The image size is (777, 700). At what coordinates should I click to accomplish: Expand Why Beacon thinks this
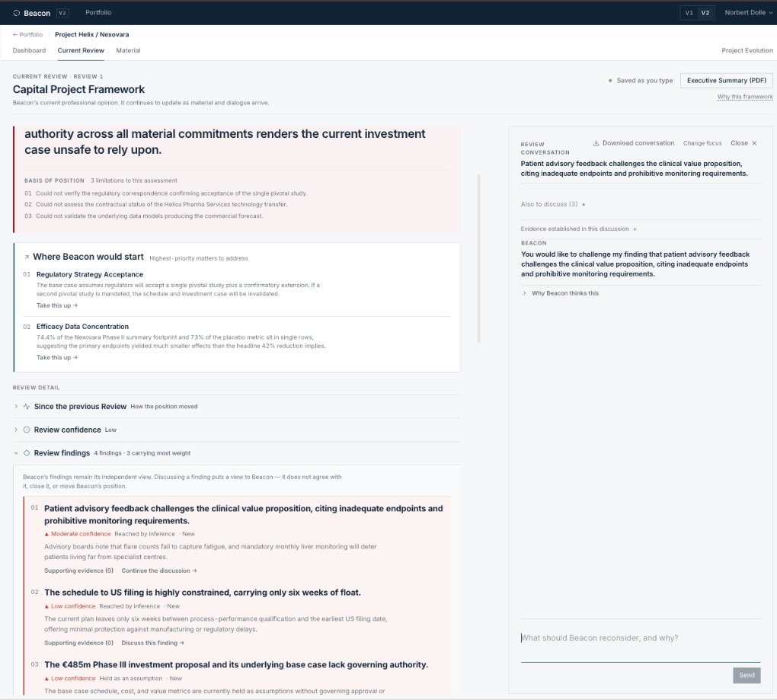pyautogui.click(x=561, y=293)
